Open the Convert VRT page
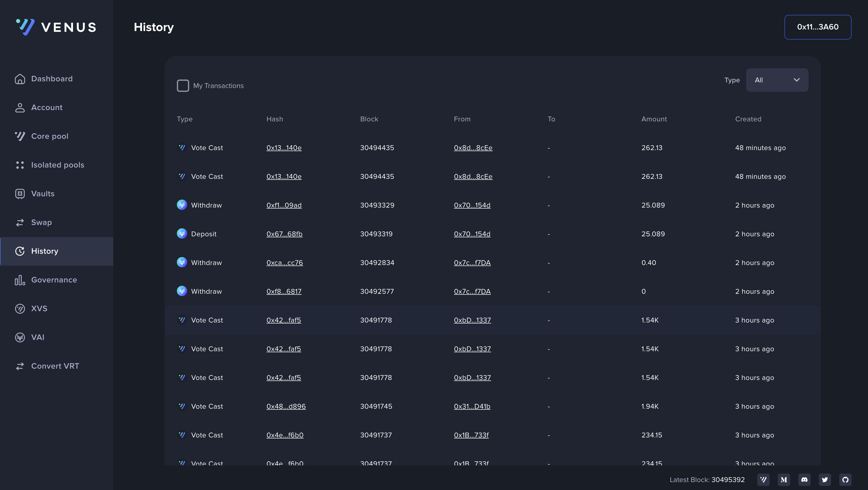This screenshot has height=490, width=868. point(55,366)
